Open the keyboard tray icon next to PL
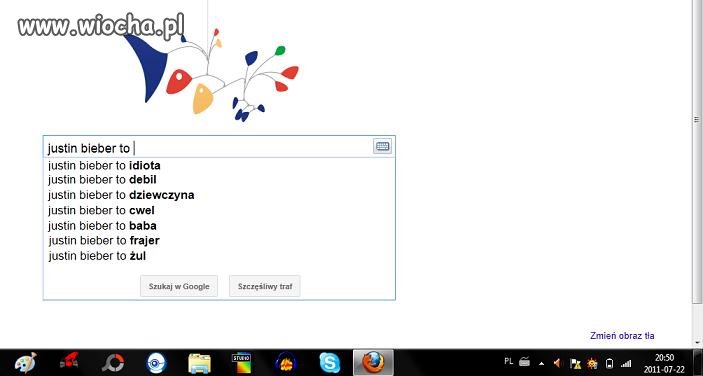 pyautogui.click(x=524, y=361)
